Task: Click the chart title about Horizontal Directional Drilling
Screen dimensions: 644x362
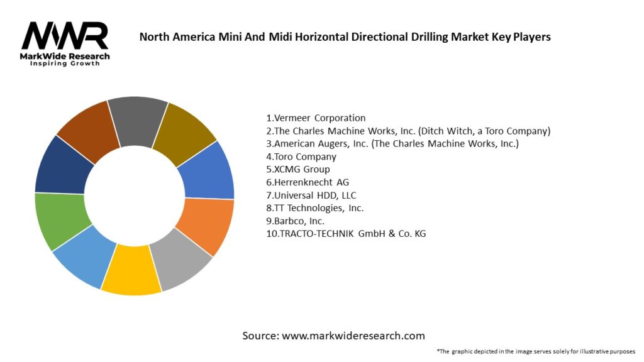Action: (x=345, y=37)
